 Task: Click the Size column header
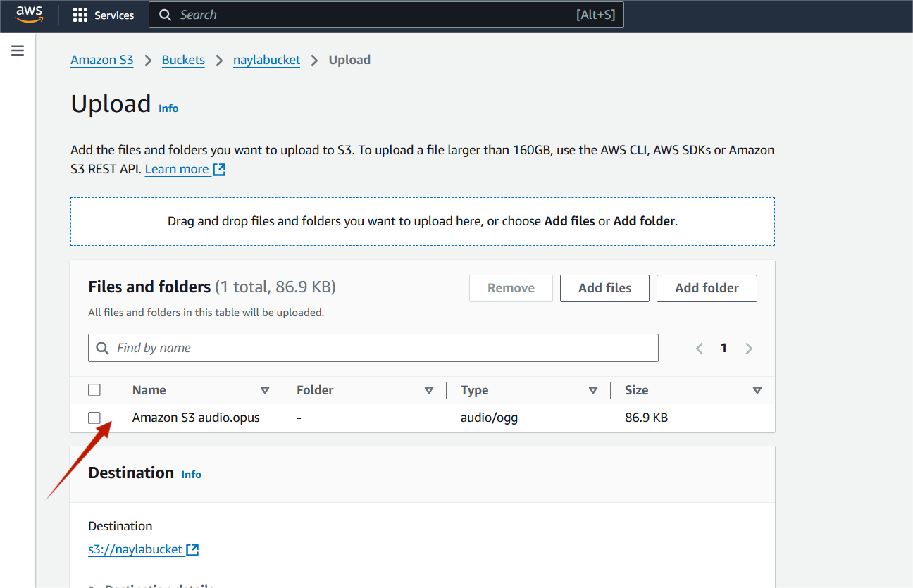coord(637,390)
